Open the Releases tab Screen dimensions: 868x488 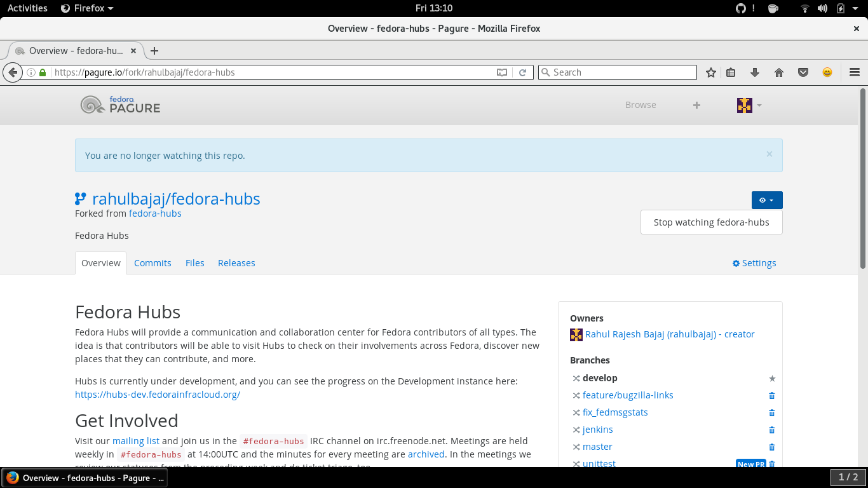click(x=236, y=263)
